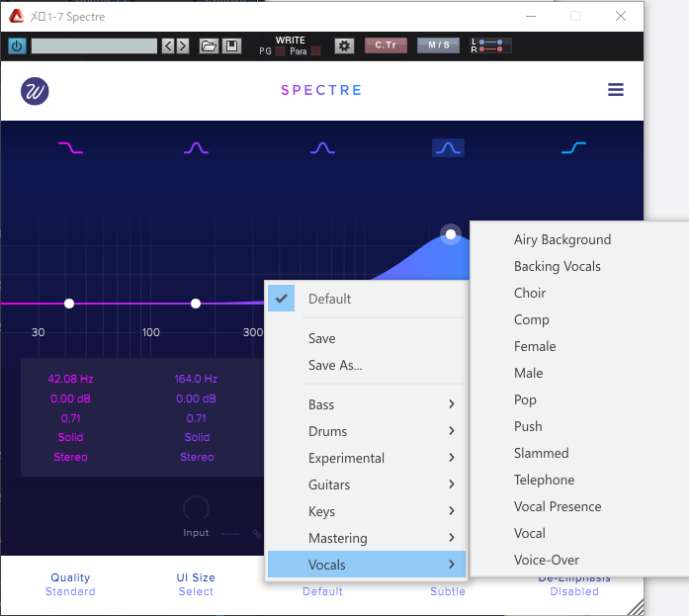Open preset folder icon in host toolbar

click(209, 45)
